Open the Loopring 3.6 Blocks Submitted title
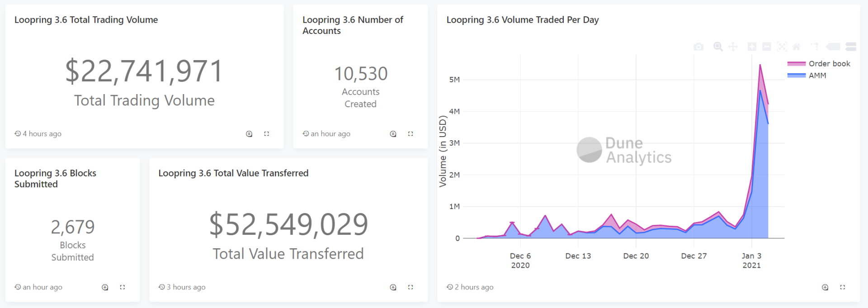The image size is (868, 308). (55, 179)
